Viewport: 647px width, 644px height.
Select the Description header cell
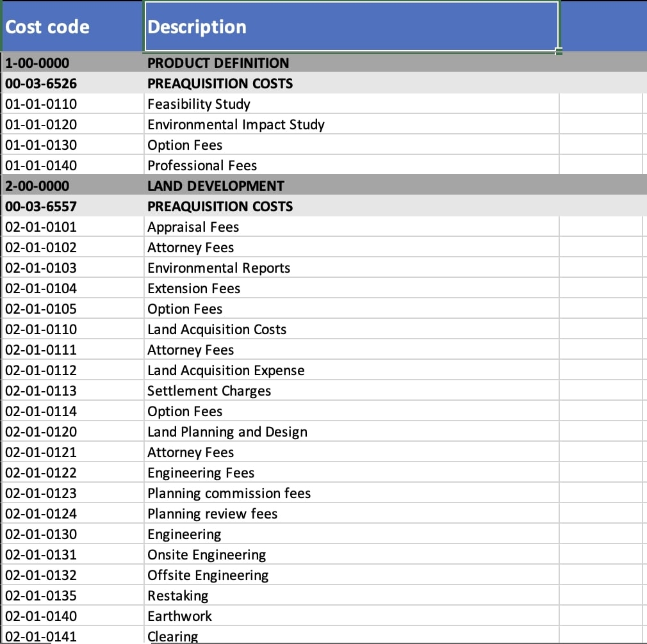click(351, 27)
